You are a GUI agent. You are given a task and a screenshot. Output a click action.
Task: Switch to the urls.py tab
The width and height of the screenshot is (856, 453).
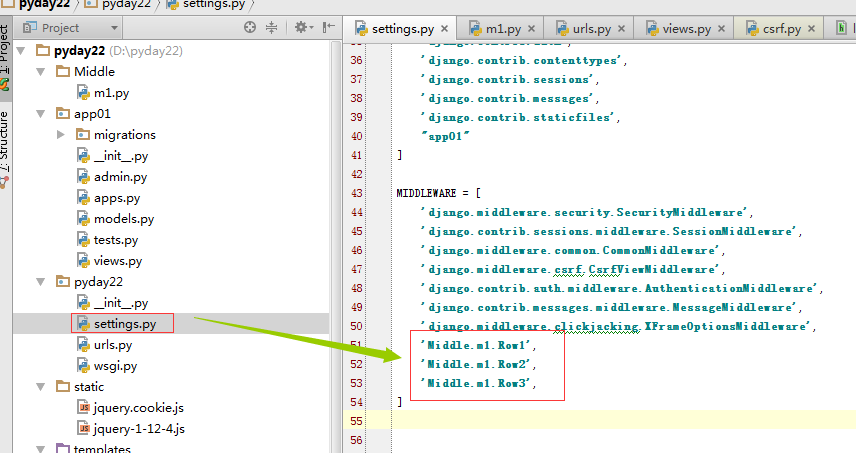tap(598, 30)
